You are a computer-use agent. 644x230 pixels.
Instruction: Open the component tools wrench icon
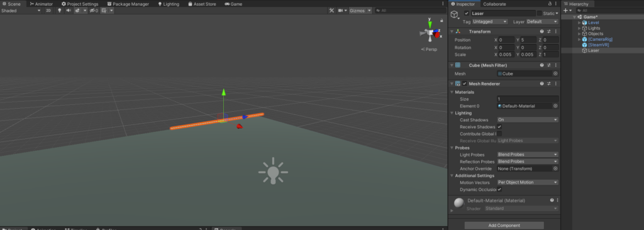331,11
